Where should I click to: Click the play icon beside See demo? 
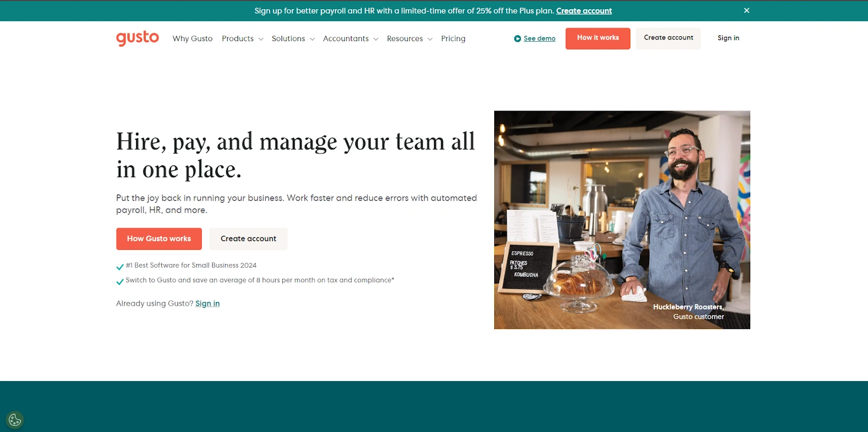(518, 38)
